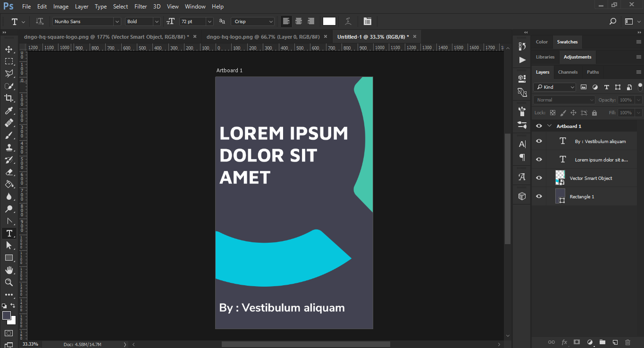Hide the Artboard 1 group

(x=539, y=126)
